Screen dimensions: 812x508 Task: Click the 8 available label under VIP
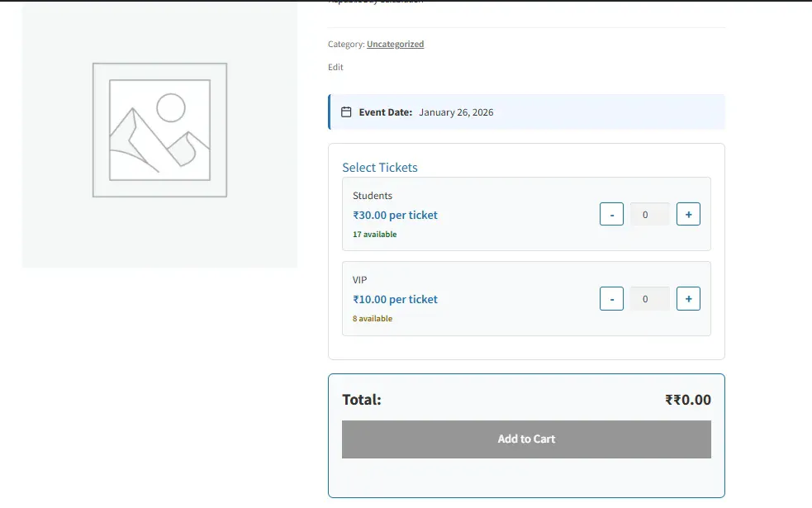(372, 318)
